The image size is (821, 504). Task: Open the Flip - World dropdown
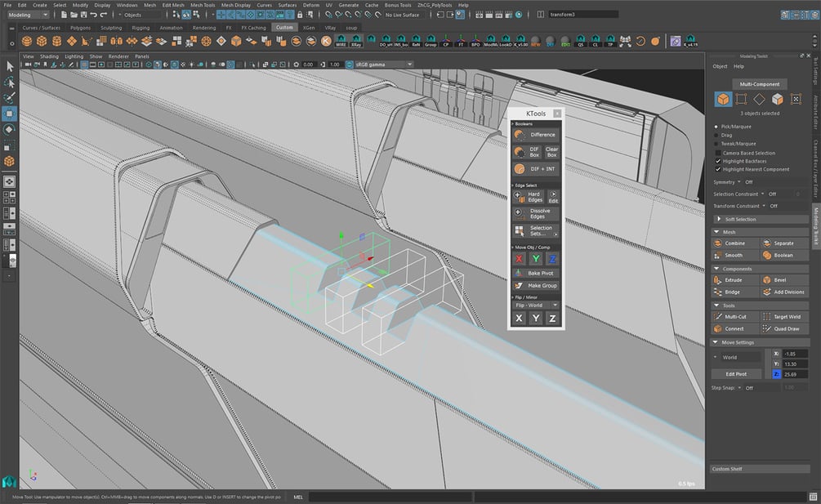(x=536, y=306)
